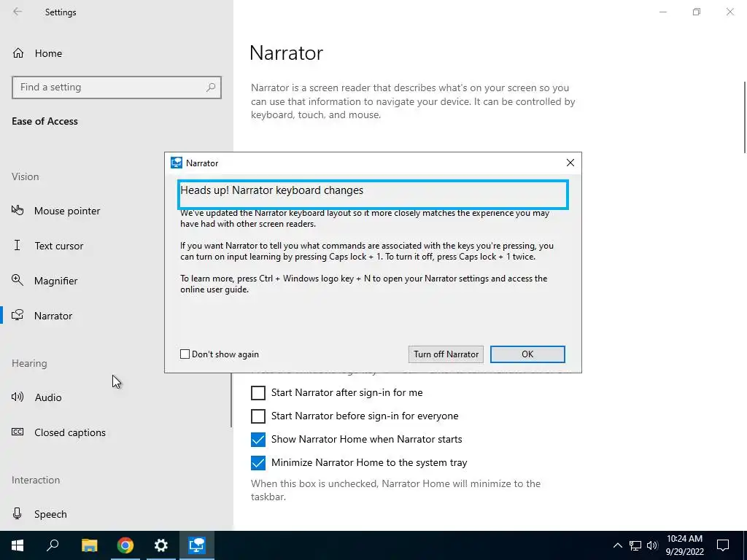Uncheck Show Narrator Home when Narrator starts
This screenshot has width=747, height=560.
pyautogui.click(x=258, y=440)
